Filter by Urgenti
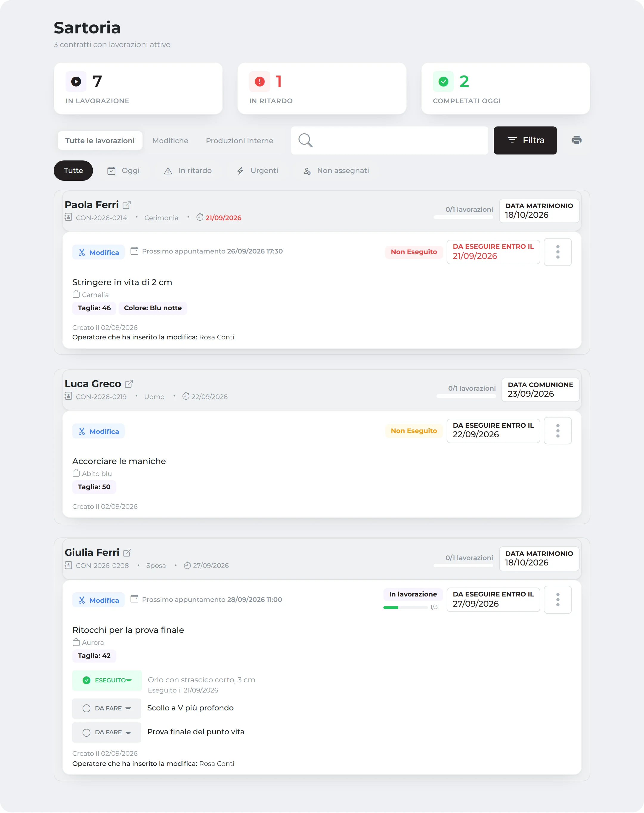 [258, 170]
